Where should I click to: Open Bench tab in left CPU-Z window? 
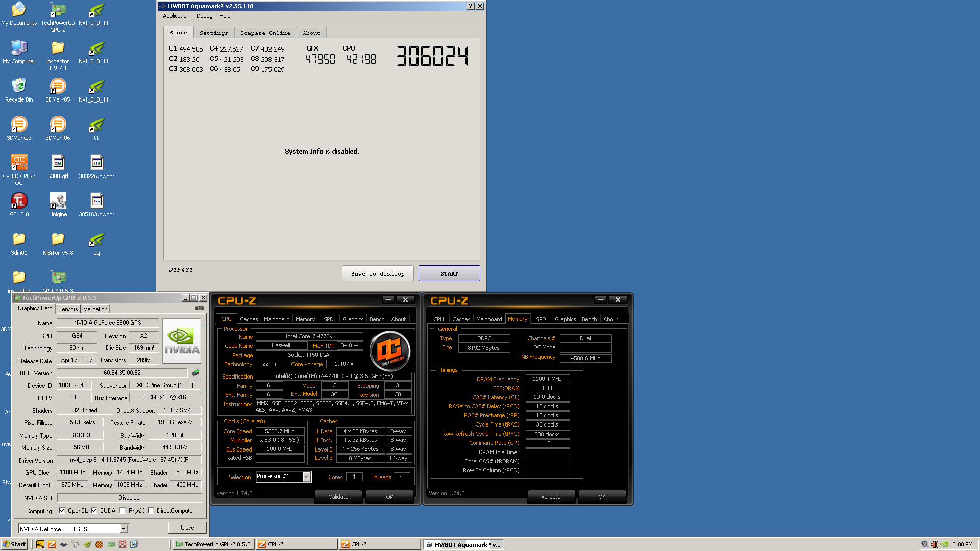coord(377,319)
